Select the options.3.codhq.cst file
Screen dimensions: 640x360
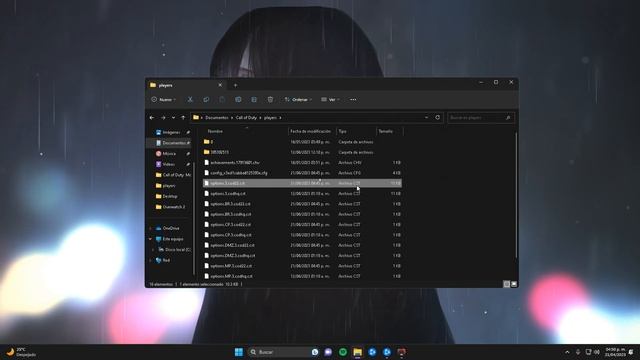click(x=302, y=193)
